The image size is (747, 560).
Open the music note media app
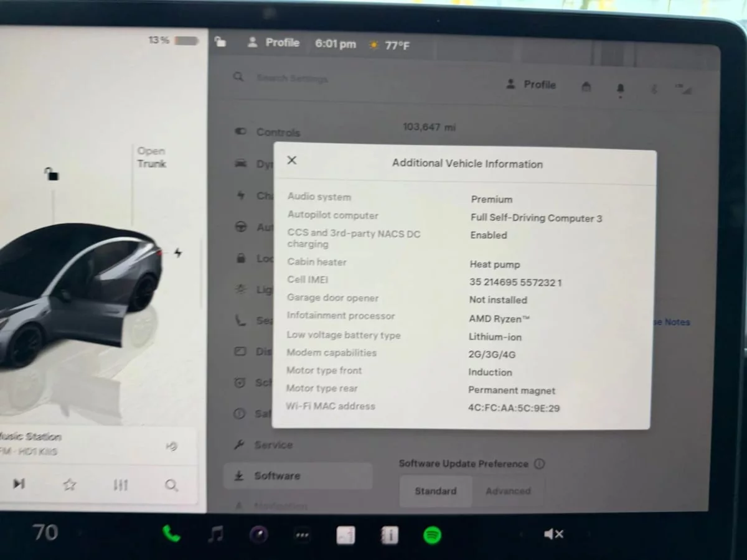[215, 534]
